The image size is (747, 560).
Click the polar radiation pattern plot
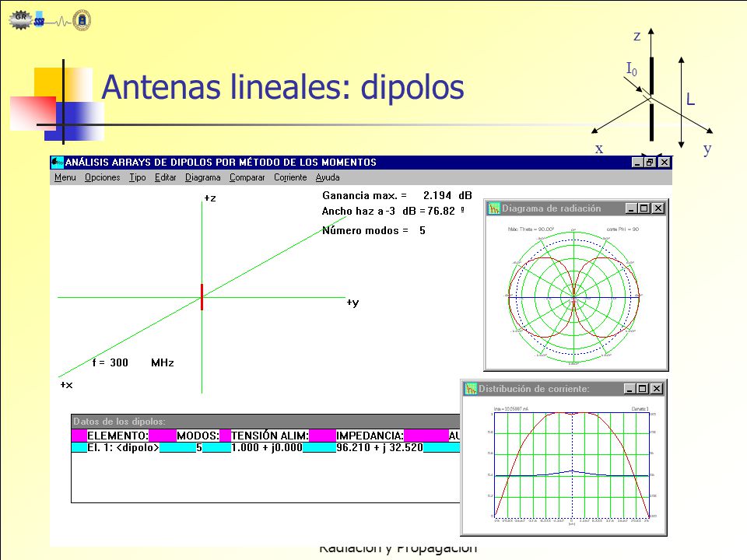pos(574,296)
